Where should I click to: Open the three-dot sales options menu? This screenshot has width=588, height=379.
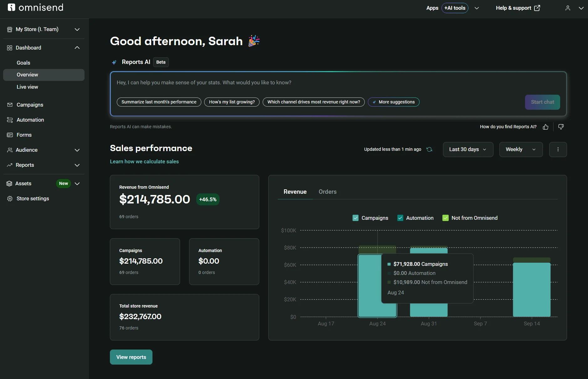[x=558, y=150]
